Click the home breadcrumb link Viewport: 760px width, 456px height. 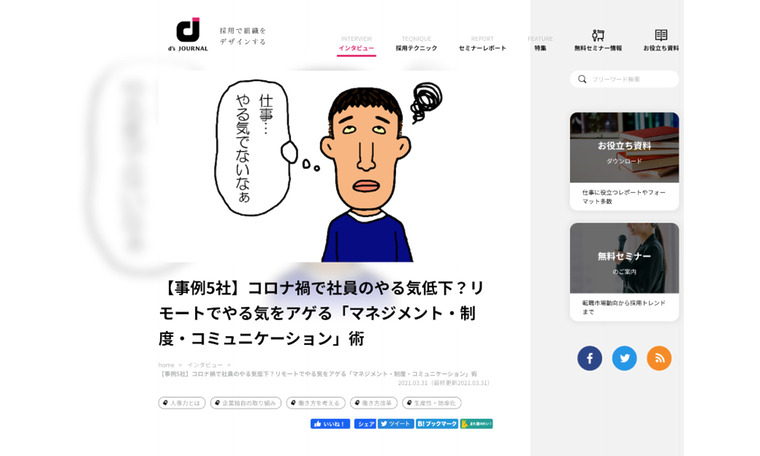coord(166,365)
